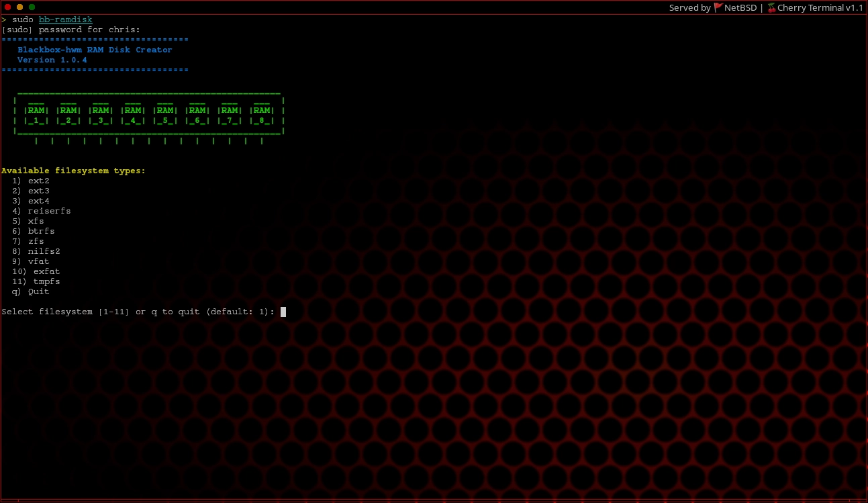Pick the '4) reiserfs' option line
868x503 pixels.
42,211
